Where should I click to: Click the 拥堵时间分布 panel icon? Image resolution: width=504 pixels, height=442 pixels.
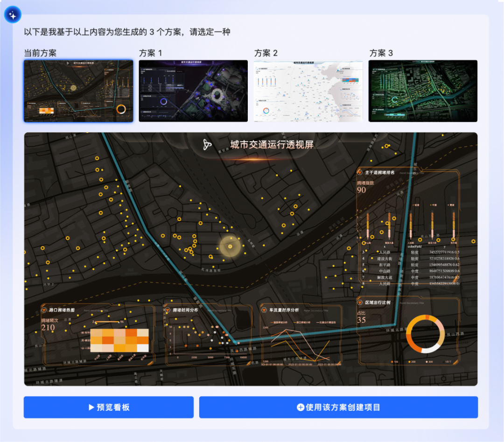168,310
